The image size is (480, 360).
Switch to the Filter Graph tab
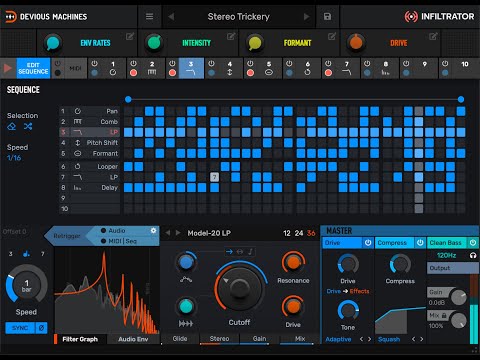(80, 339)
